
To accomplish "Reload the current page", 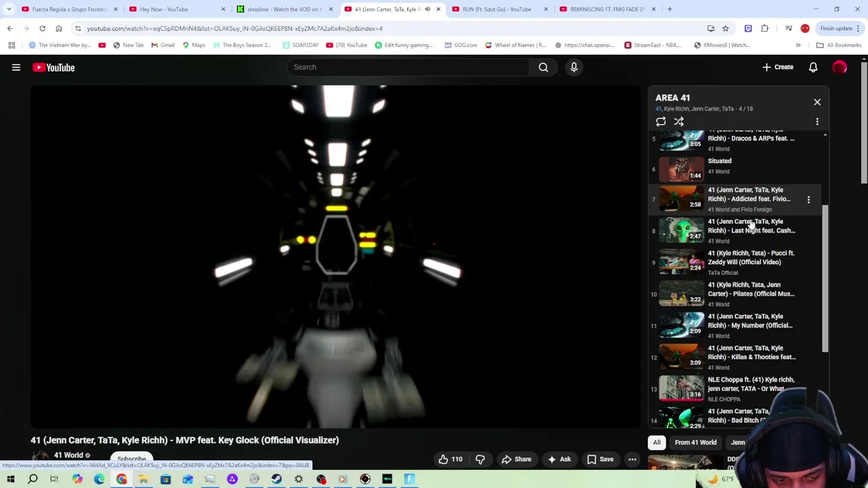I will [42, 28].
